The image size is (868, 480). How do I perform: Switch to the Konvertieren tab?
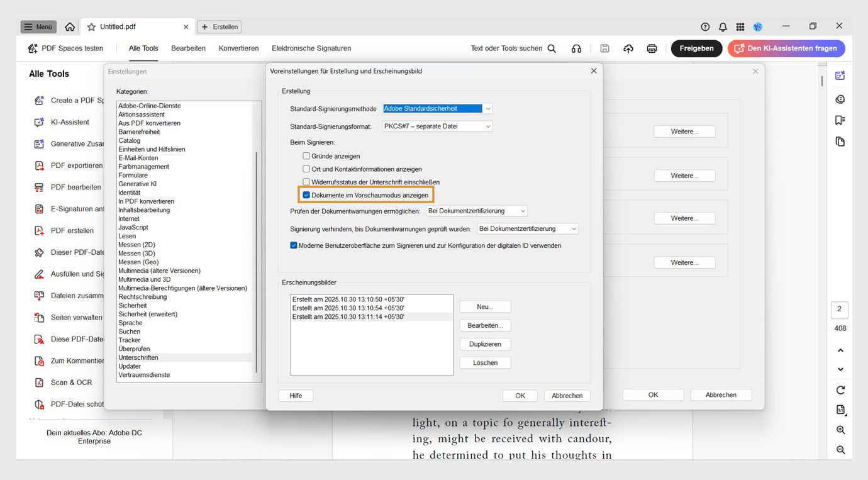click(238, 48)
